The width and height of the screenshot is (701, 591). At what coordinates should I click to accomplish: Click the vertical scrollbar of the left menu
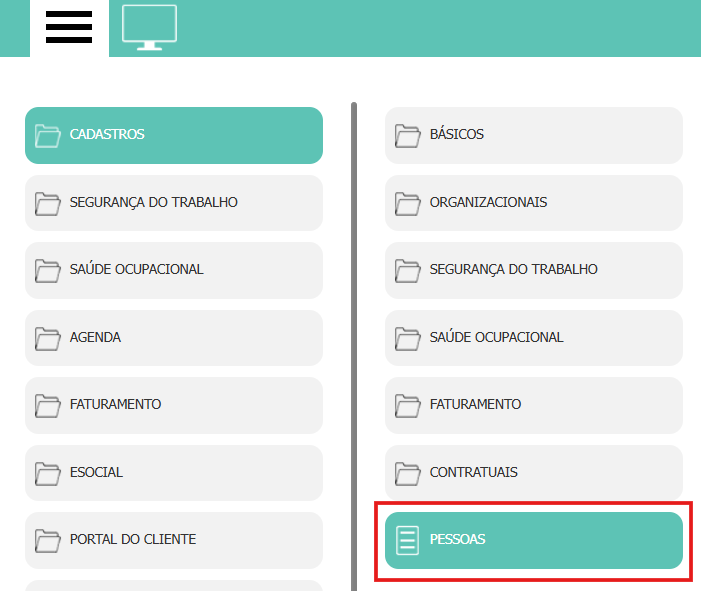click(354, 346)
